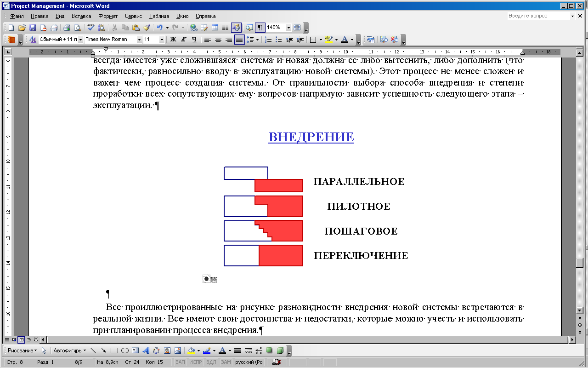Click the Print printer icon
Viewport: 588px width, 368px height.
coord(67,28)
